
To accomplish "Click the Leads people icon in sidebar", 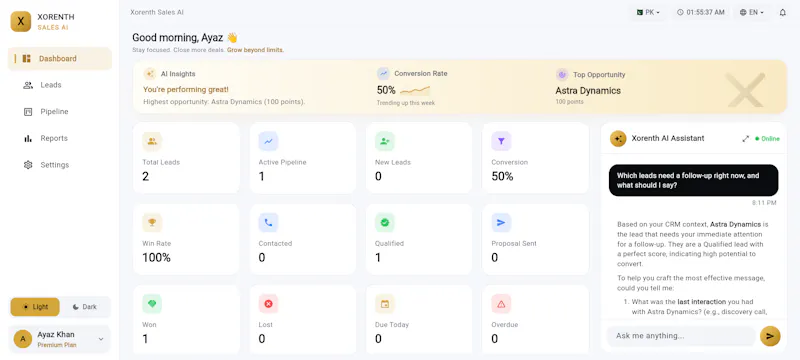I will coord(28,85).
